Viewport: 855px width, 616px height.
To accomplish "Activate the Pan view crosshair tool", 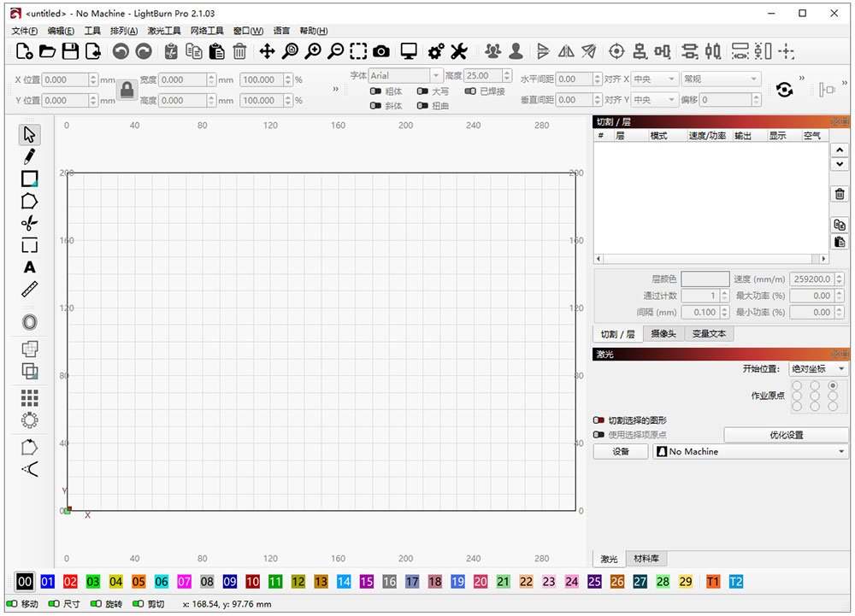I will tap(267, 51).
